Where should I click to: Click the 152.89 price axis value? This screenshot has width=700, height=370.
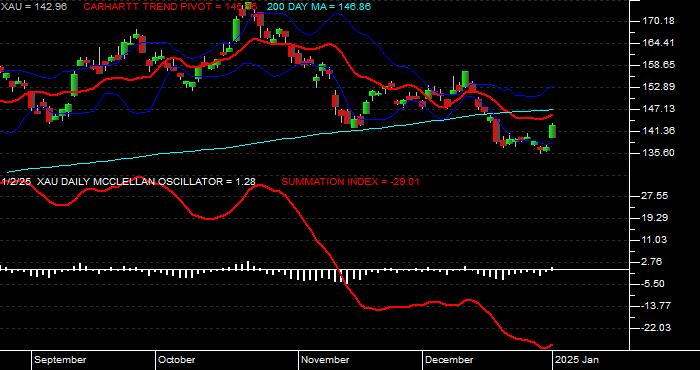click(659, 87)
